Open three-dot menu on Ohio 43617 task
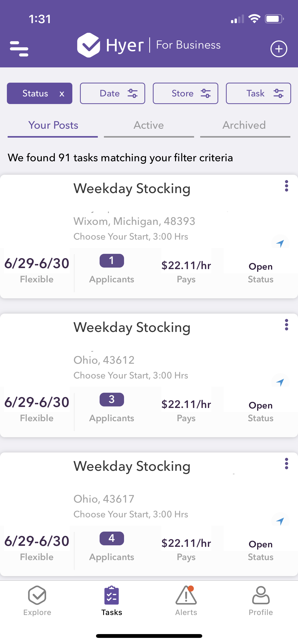 pos(287,464)
